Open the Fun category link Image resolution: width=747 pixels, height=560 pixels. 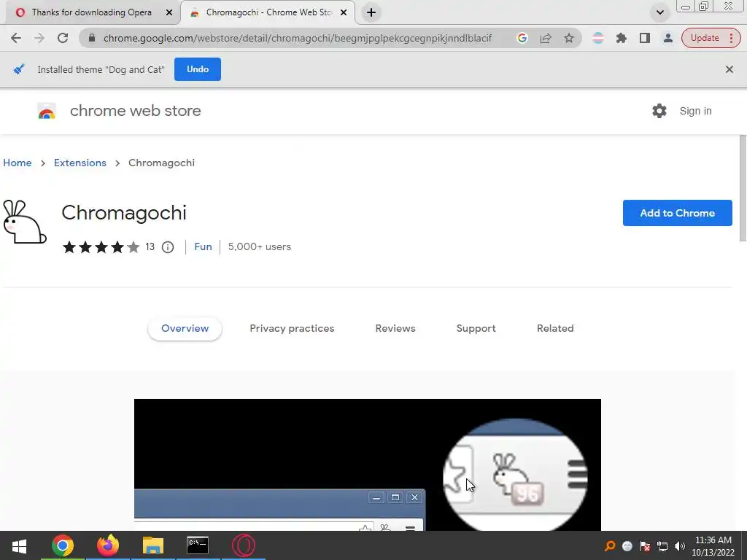click(x=203, y=246)
